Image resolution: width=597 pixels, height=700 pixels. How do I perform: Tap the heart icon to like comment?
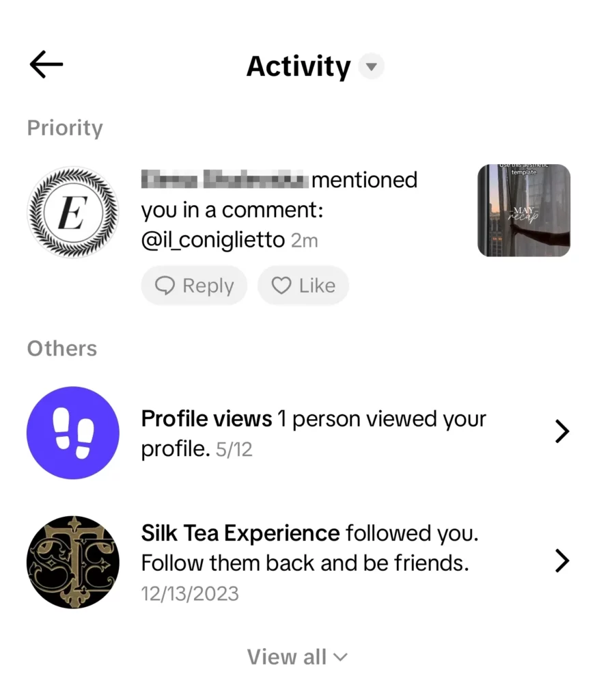click(281, 285)
